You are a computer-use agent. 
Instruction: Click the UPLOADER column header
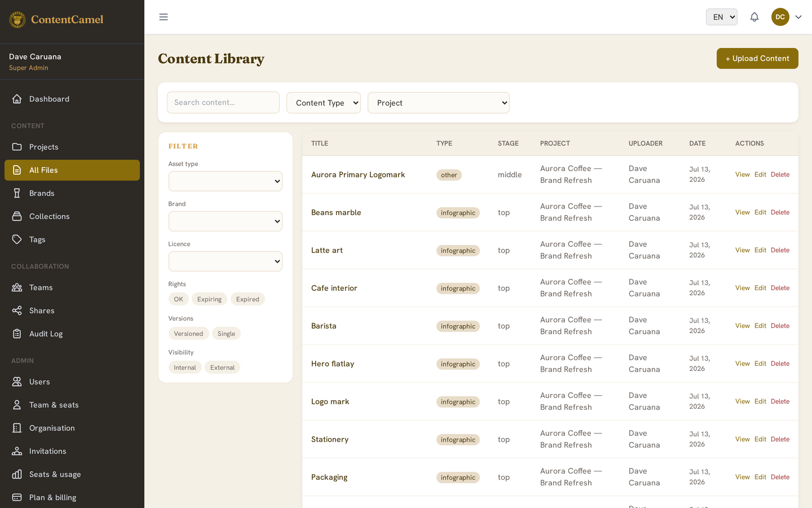[646, 143]
